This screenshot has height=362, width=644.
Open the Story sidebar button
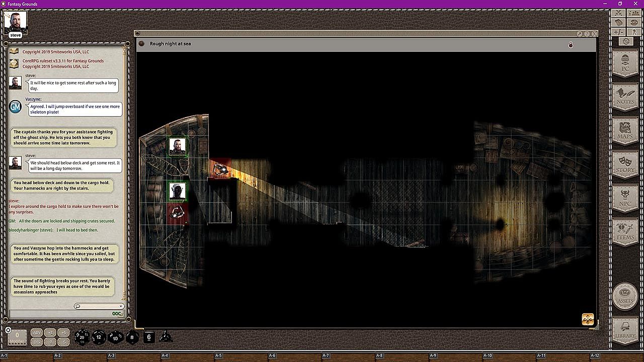point(626,165)
